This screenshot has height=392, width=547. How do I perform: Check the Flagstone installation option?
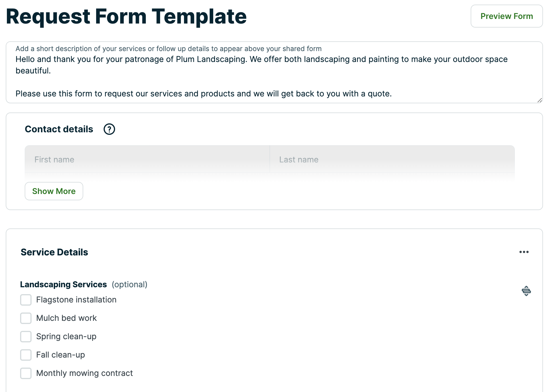[x=26, y=300]
